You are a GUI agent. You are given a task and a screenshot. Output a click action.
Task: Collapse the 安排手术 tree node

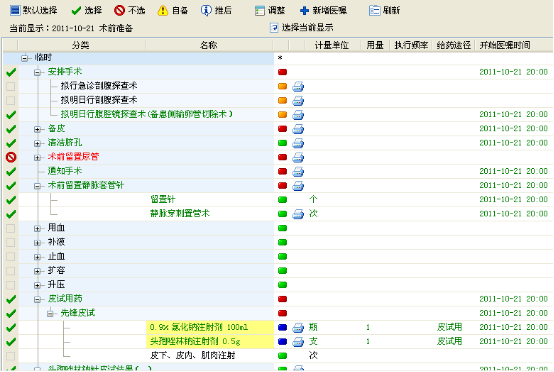click(x=37, y=72)
